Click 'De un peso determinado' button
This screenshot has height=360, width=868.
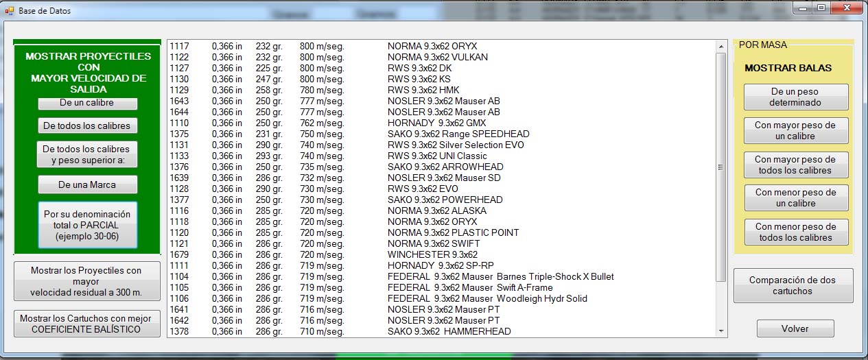tap(796, 97)
